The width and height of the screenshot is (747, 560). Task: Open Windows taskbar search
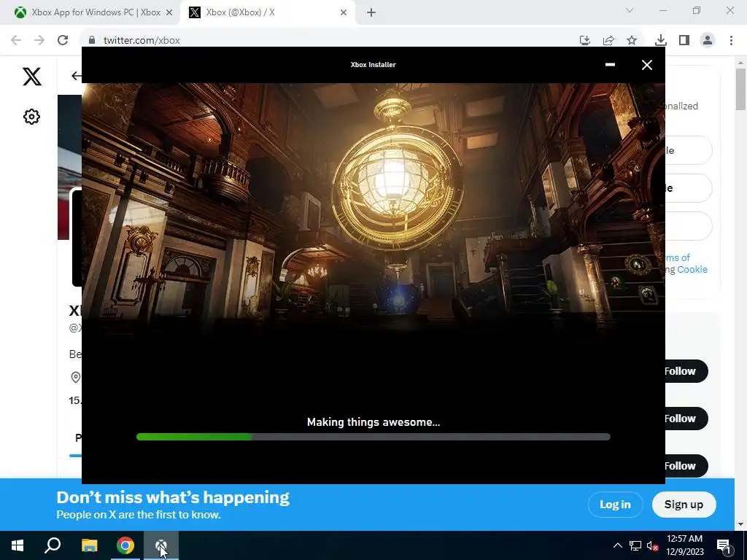53,545
